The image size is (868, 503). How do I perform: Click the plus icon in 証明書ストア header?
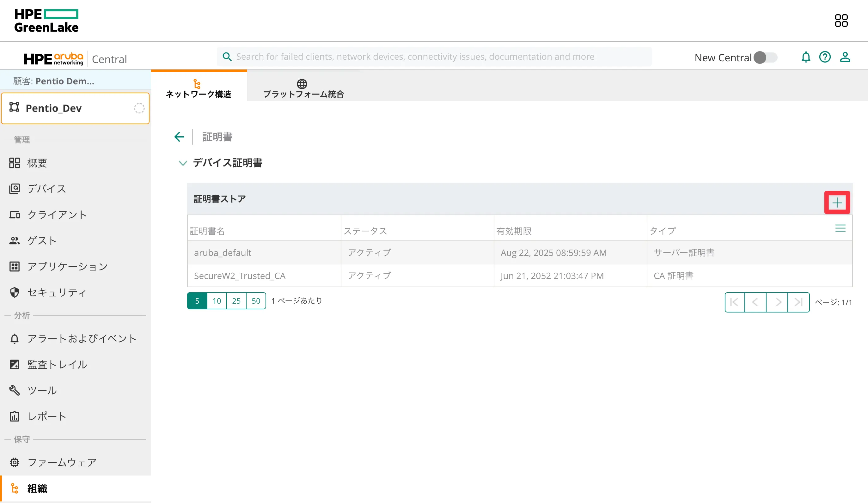point(837,203)
